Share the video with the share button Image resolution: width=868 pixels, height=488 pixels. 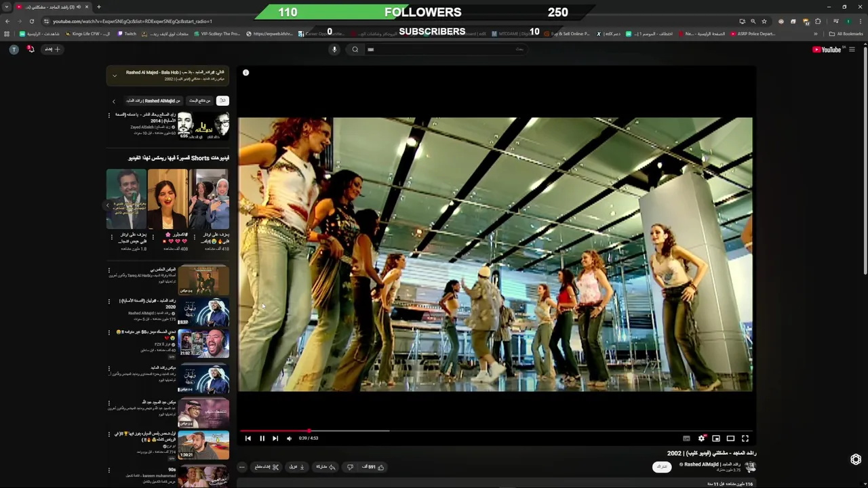pyautogui.click(x=326, y=467)
